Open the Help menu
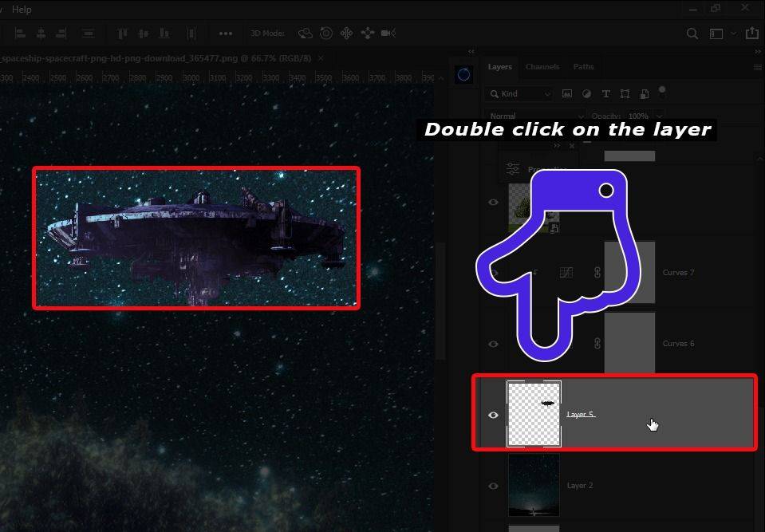 pos(22,10)
